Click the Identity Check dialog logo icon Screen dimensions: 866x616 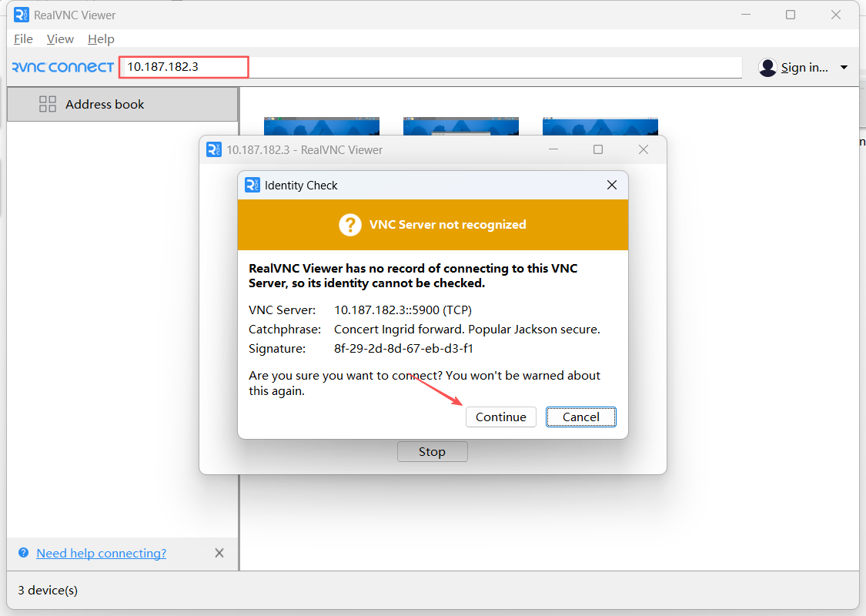[252, 185]
